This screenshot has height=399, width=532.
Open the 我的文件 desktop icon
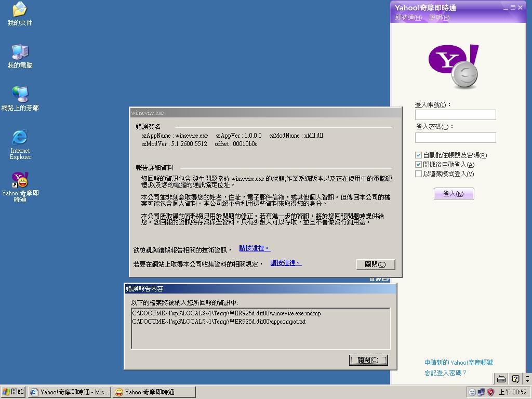[x=20, y=14]
